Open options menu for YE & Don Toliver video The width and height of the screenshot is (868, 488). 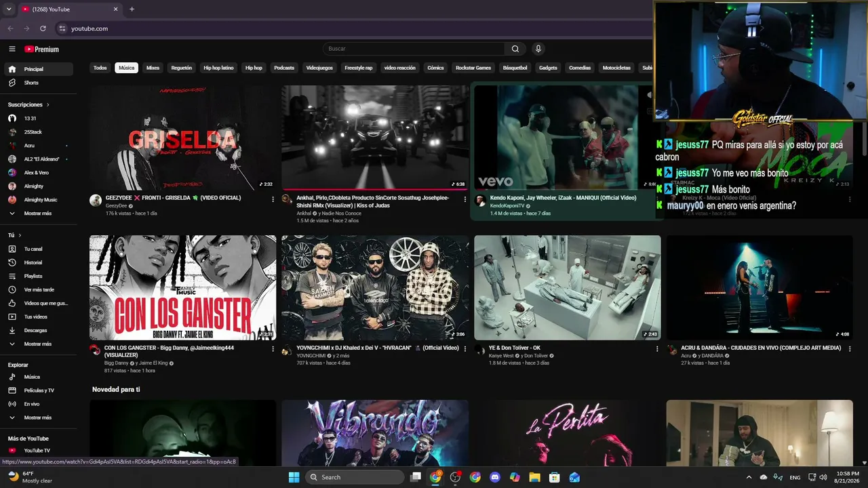point(657,349)
